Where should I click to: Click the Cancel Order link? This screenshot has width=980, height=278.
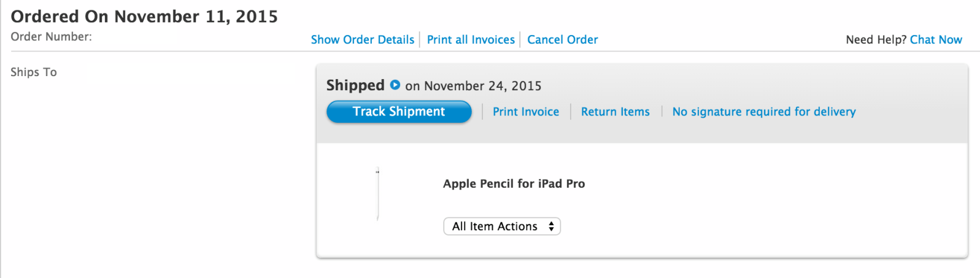pyautogui.click(x=563, y=40)
